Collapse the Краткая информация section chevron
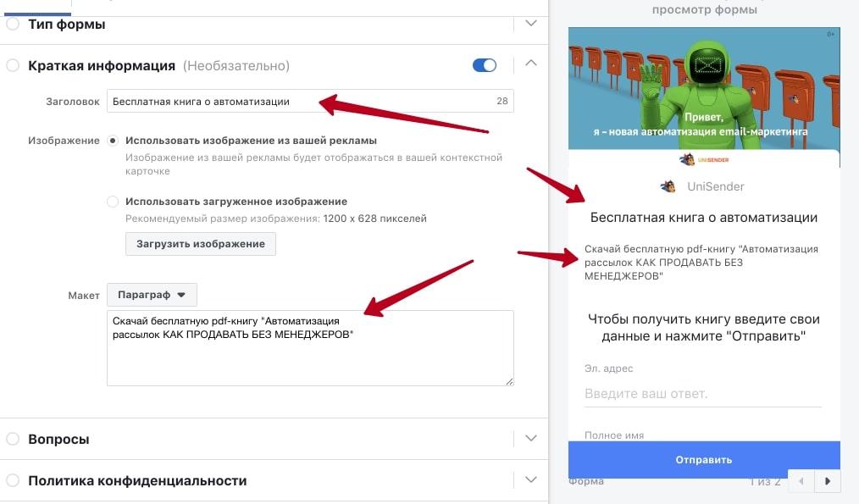 (531, 63)
